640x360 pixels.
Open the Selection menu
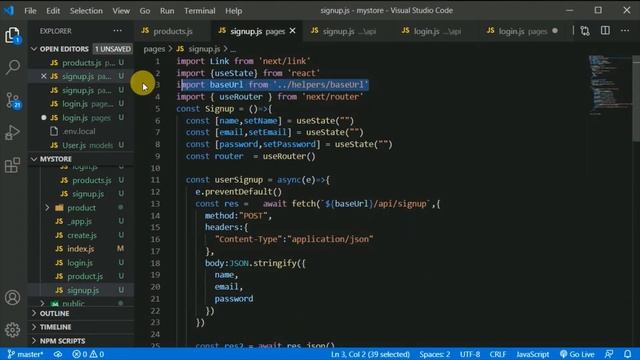(86, 11)
